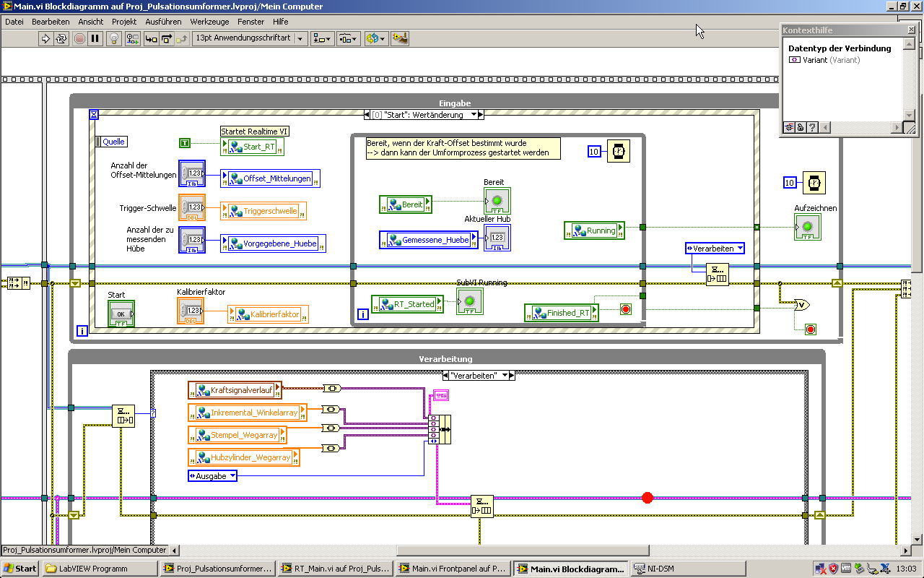Open the event case selector "Start": Wertänderung
The image size is (924, 578).
coord(424,114)
